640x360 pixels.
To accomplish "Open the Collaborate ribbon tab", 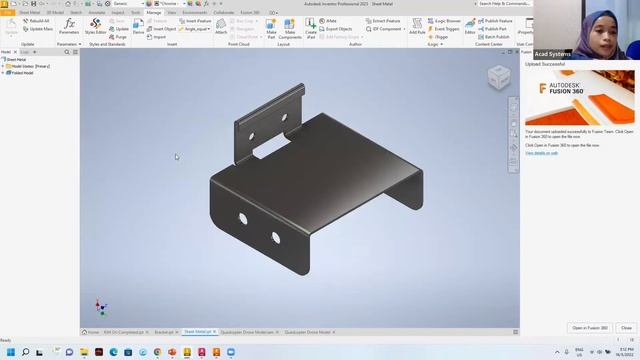I will [x=224, y=13].
